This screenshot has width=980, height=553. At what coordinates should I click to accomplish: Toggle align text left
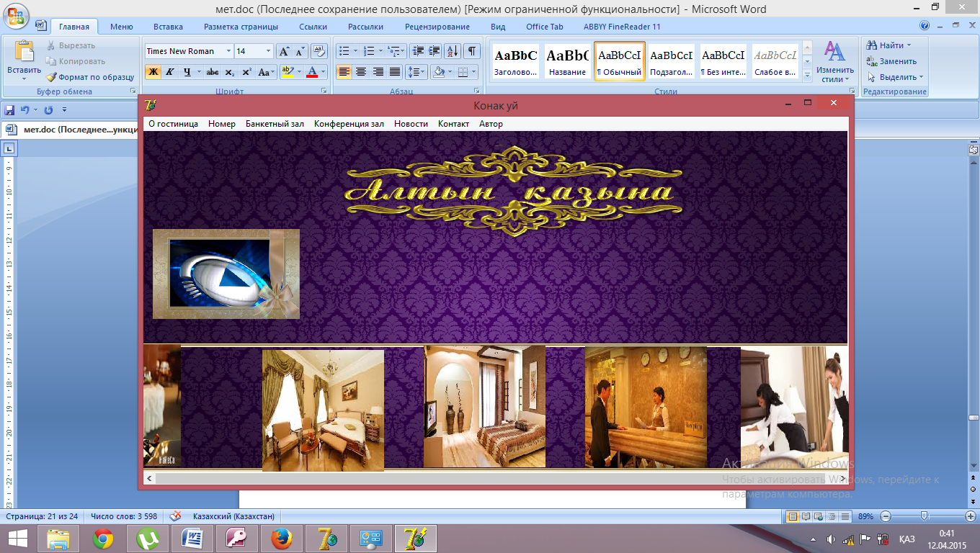344,72
